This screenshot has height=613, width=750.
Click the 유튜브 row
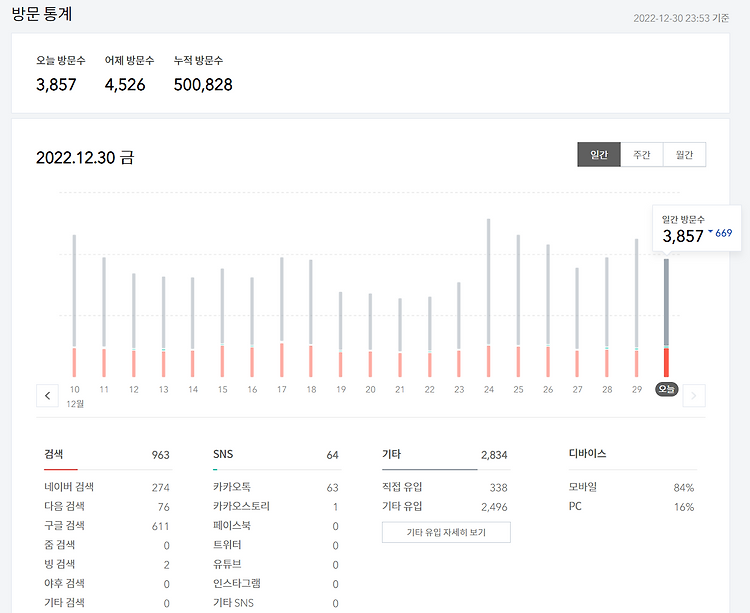click(x=276, y=565)
